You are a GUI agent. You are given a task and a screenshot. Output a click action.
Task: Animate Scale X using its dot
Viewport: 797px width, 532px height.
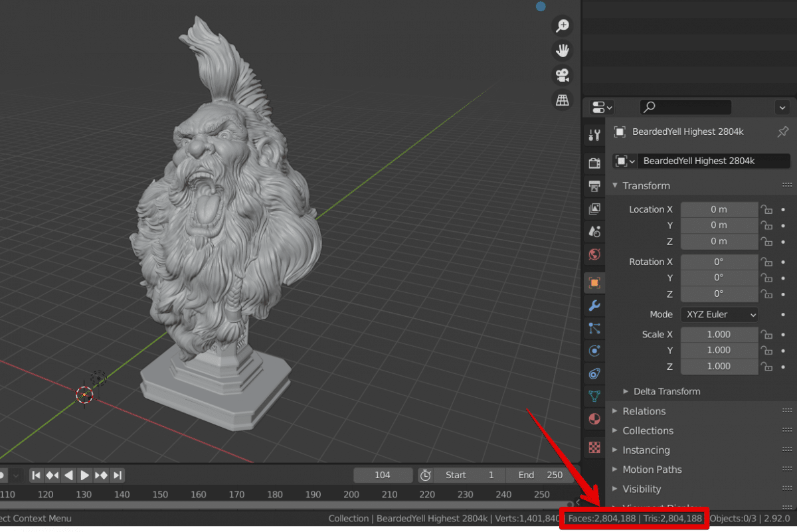(783, 334)
